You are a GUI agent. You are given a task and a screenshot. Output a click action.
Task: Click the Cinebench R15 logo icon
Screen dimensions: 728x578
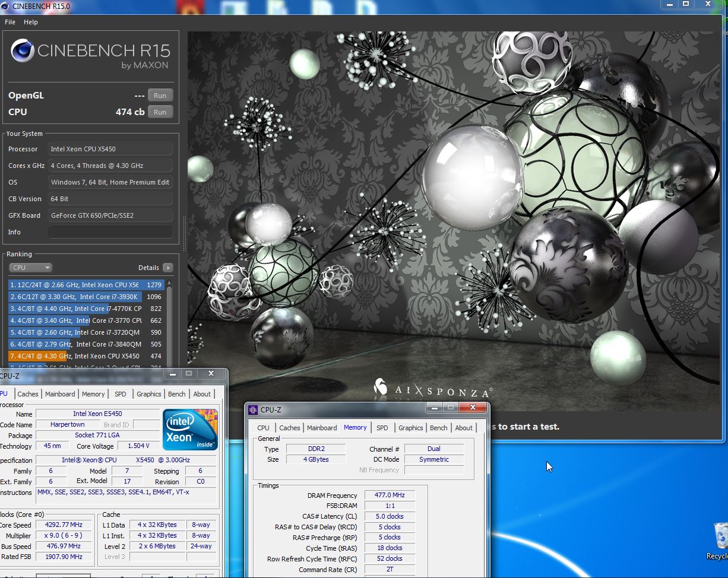[x=22, y=51]
